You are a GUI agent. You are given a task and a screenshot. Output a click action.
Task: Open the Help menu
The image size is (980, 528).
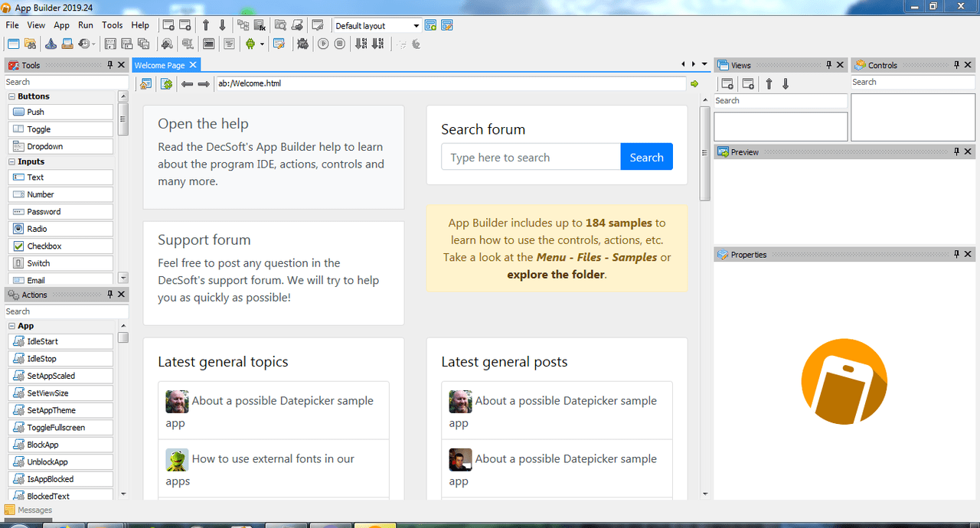140,25
